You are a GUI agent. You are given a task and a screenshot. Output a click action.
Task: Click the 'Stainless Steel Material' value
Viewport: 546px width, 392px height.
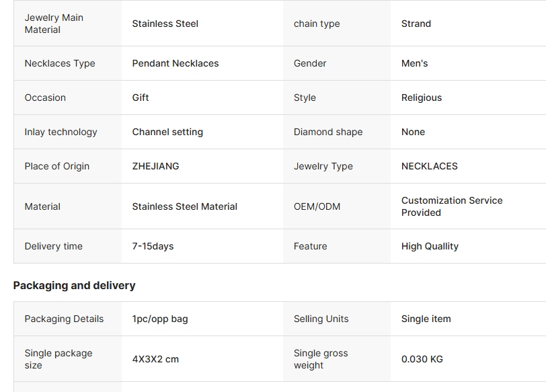(184, 206)
